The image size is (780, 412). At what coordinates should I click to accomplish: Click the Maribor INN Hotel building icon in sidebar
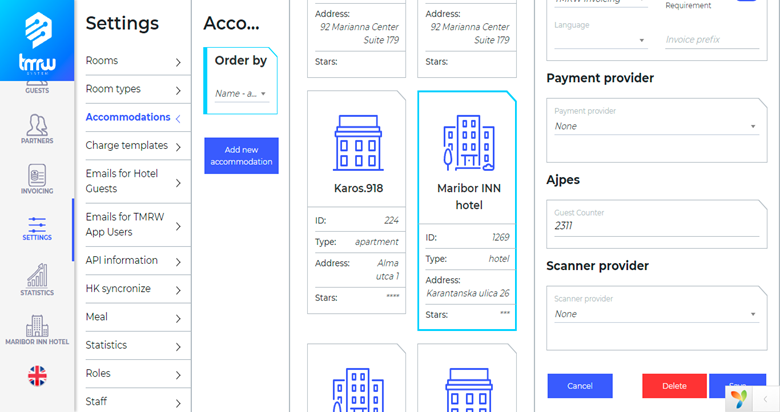pyautogui.click(x=37, y=325)
